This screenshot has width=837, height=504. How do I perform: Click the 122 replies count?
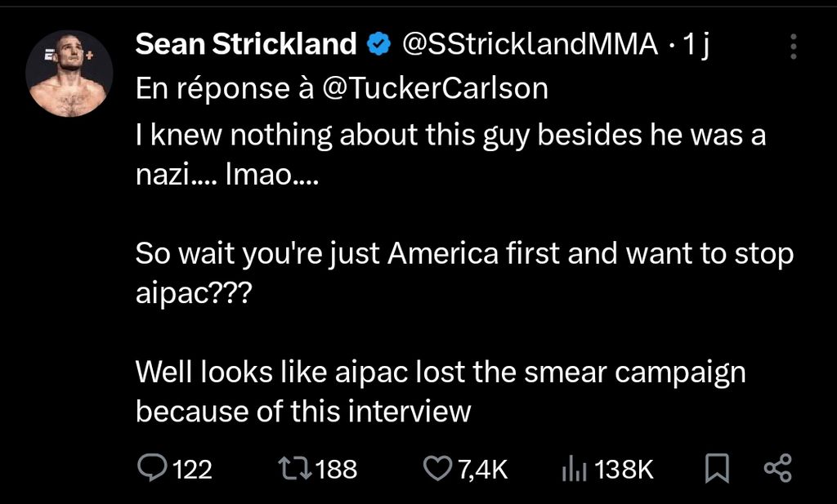(x=193, y=470)
